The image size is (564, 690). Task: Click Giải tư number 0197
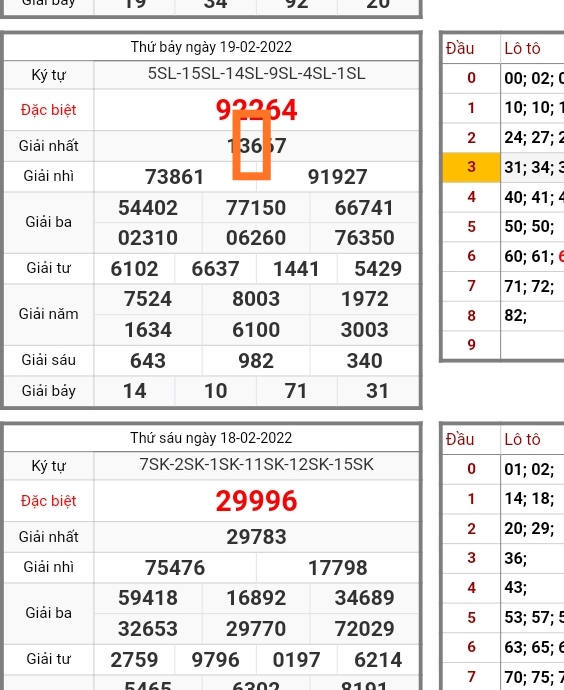pos(297,660)
